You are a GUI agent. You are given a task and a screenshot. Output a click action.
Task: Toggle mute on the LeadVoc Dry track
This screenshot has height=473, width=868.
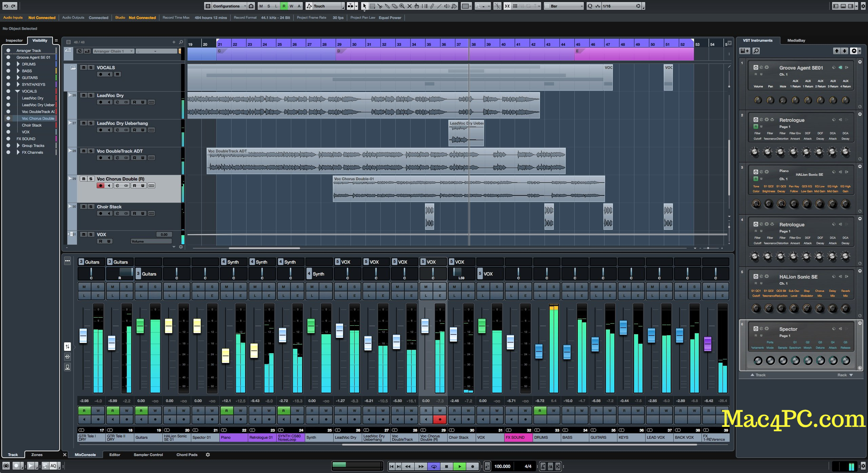[84, 95]
